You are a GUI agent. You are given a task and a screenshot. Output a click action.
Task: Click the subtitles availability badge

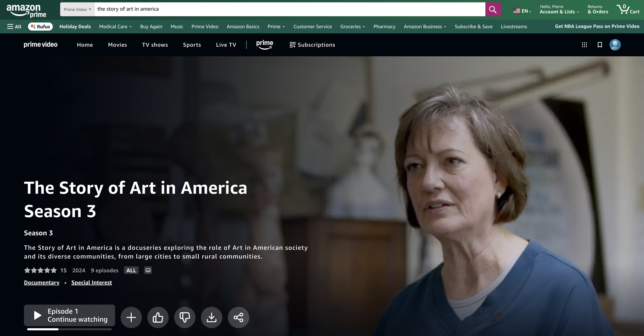pos(148,270)
